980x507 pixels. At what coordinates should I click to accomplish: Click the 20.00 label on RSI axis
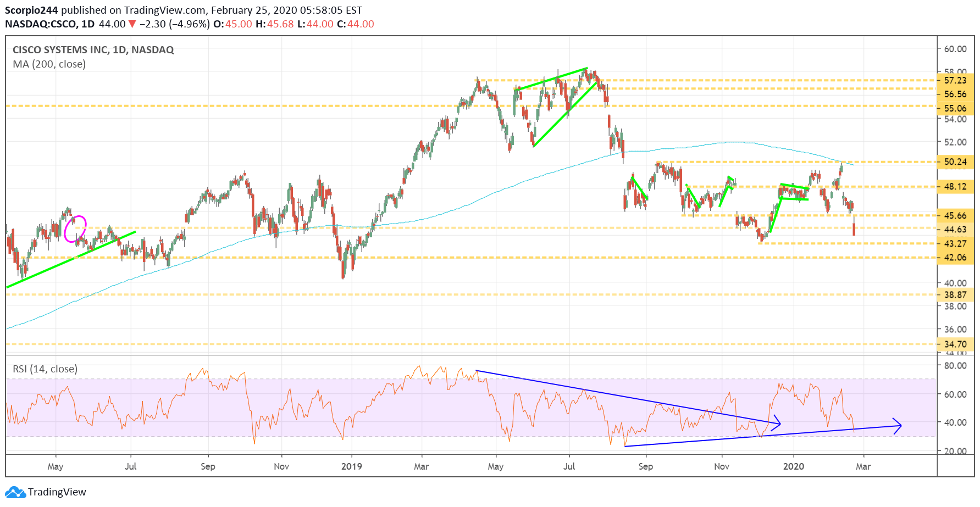955,452
